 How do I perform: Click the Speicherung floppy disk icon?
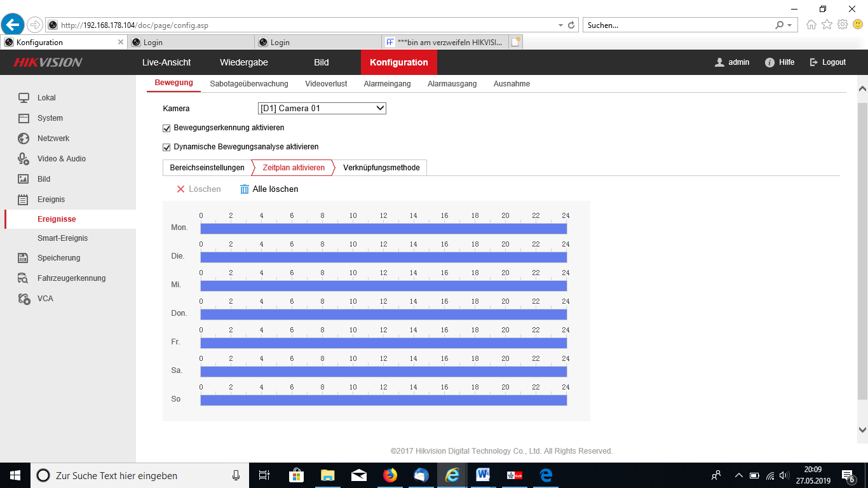24,258
